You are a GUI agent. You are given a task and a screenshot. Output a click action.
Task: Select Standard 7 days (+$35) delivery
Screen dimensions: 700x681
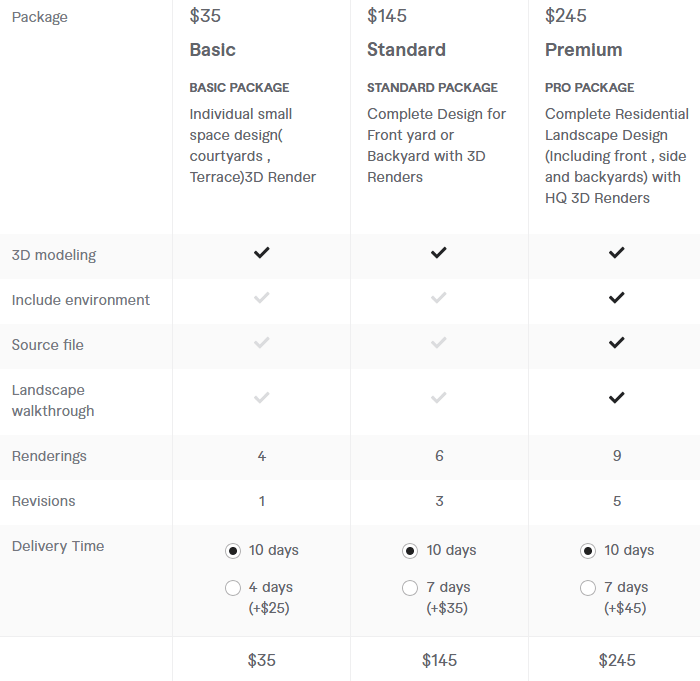coord(410,588)
